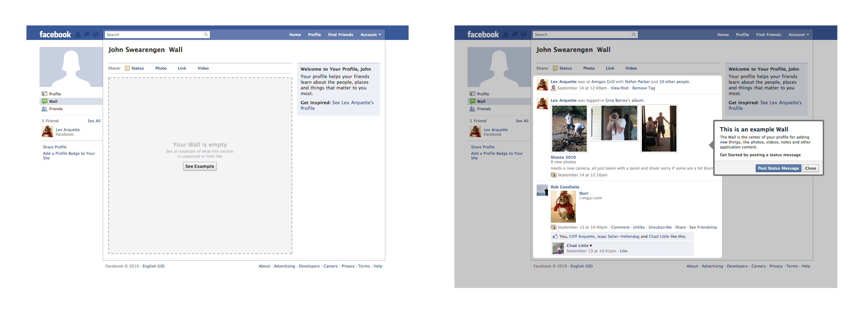868x312 pixels.
Task: Open Gina Barros's album link
Action: (624, 100)
